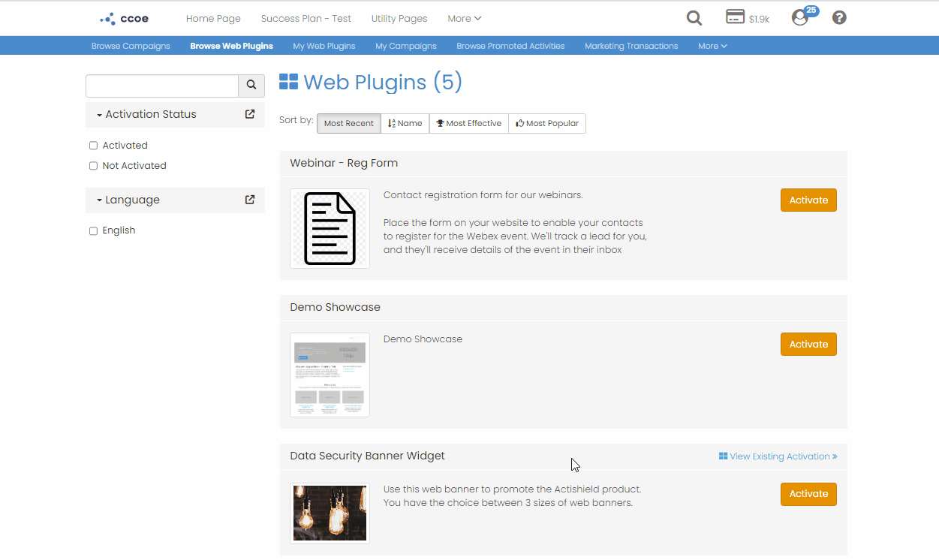This screenshot has height=560, width=939.
Task: Click the ccoe logo in the header
Action: (x=122, y=18)
